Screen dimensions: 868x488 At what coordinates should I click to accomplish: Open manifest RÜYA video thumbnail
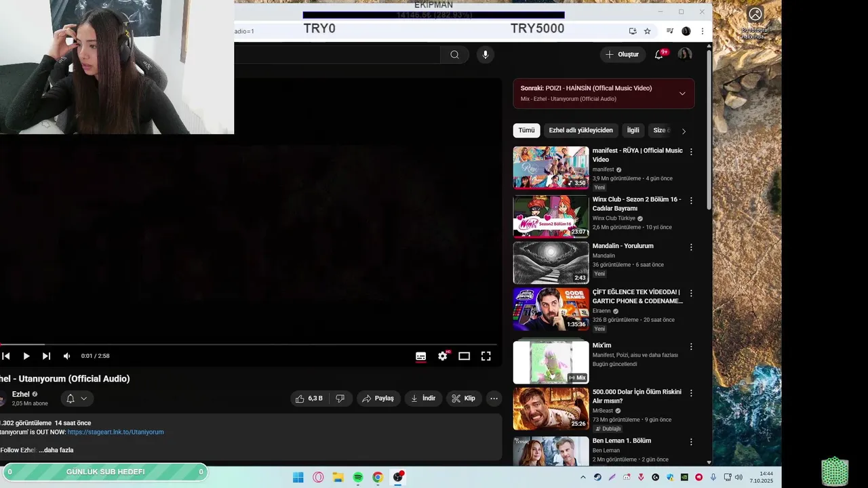[x=551, y=167]
